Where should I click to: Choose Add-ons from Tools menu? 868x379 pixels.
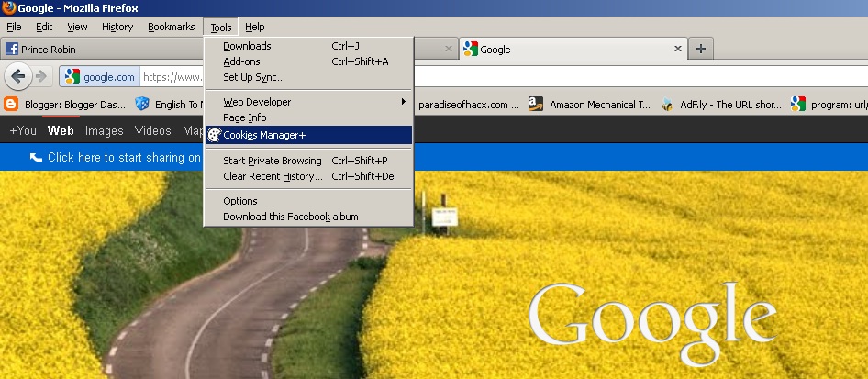[x=309, y=61]
